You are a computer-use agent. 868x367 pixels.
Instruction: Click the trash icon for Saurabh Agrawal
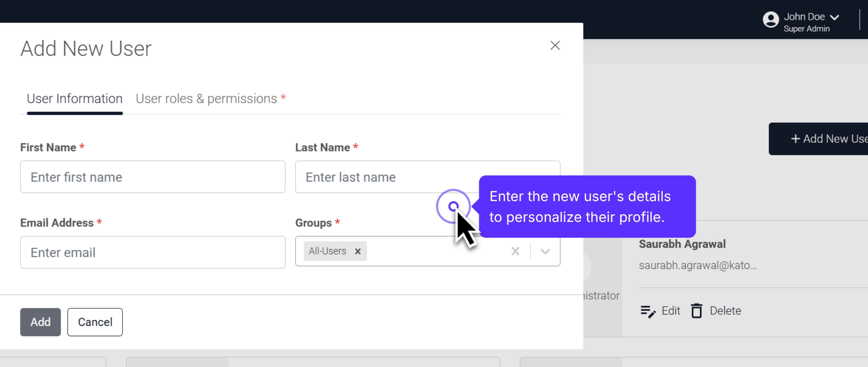pos(697,311)
